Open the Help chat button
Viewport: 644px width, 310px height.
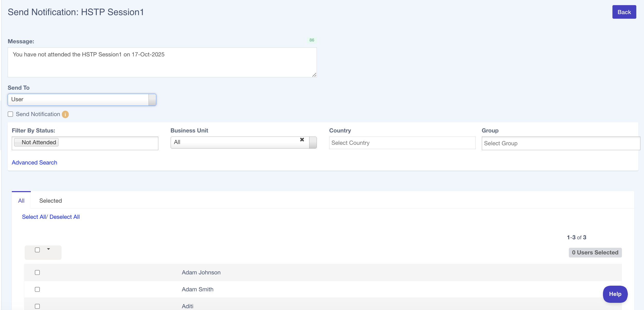pyautogui.click(x=615, y=294)
